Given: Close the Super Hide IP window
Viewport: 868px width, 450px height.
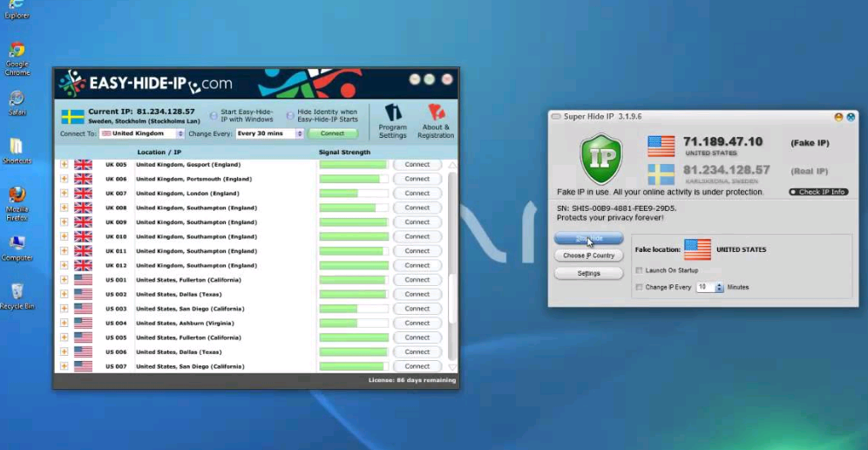Looking at the screenshot, I should 851,117.
